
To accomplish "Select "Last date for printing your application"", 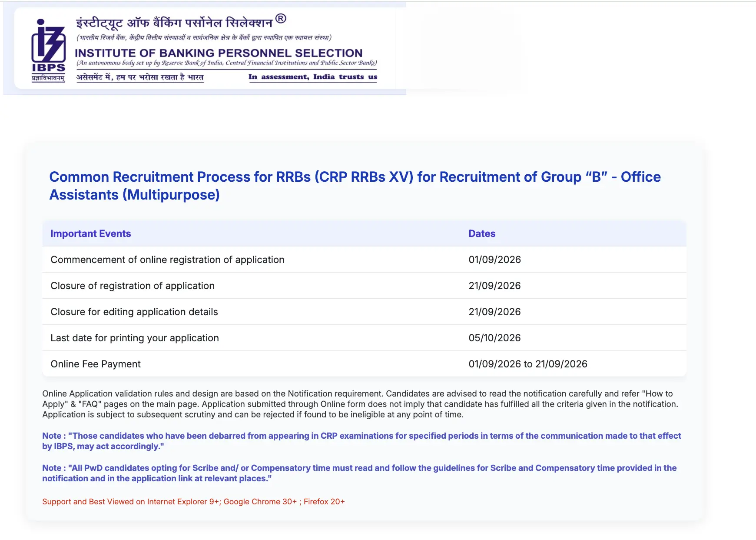I will pos(135,338).
